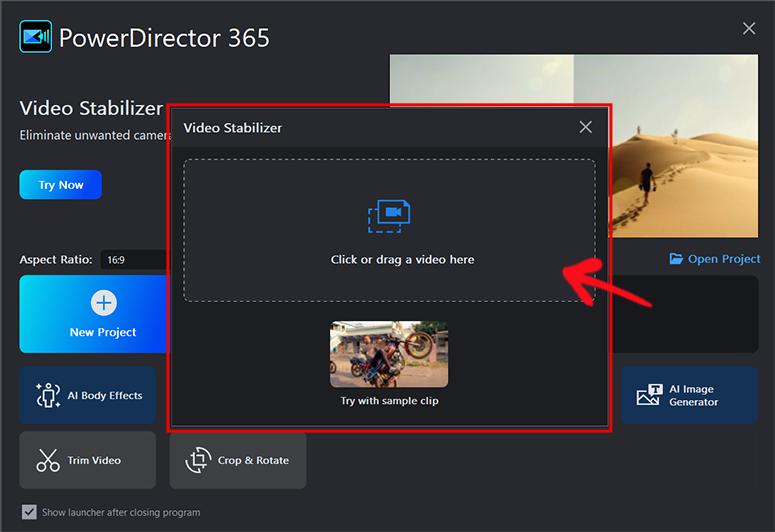This screenshot has height=532, width=775.
Task: Open the Trim Video tool
Action: 88,460
